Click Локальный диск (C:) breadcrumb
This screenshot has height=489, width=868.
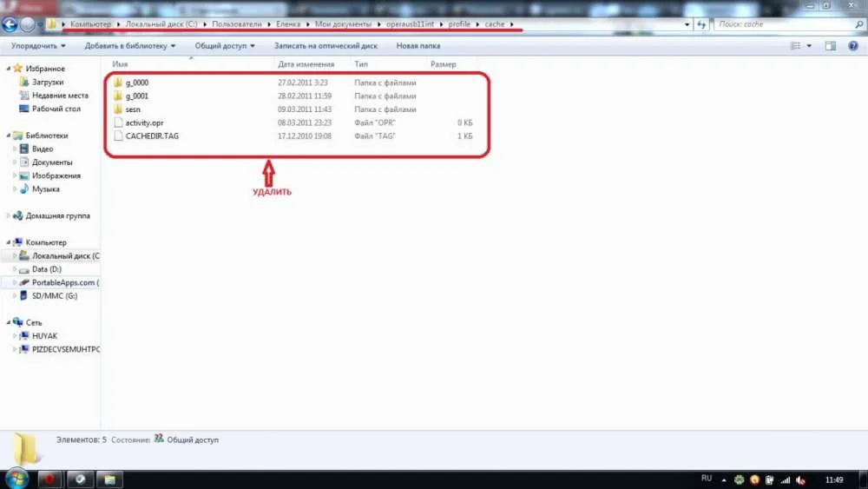pos(161,24)
